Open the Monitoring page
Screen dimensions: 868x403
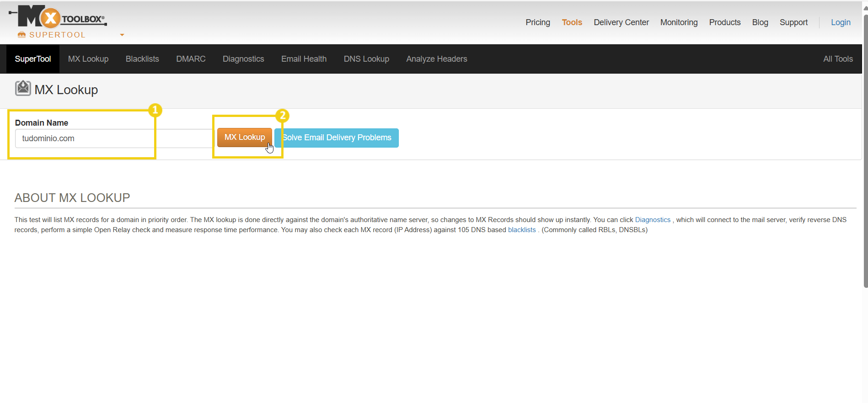679,22
